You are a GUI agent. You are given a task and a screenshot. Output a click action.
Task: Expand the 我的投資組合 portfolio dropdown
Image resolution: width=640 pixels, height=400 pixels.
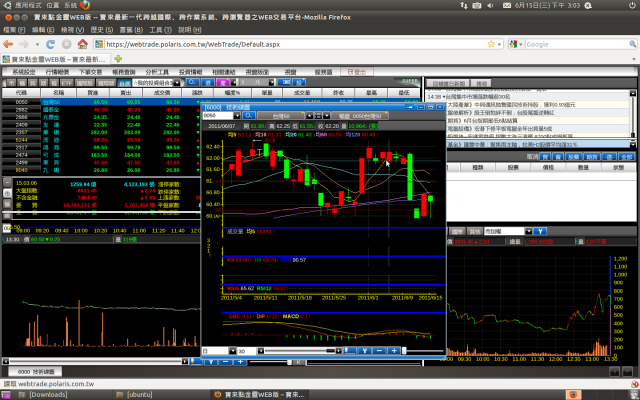177,83
